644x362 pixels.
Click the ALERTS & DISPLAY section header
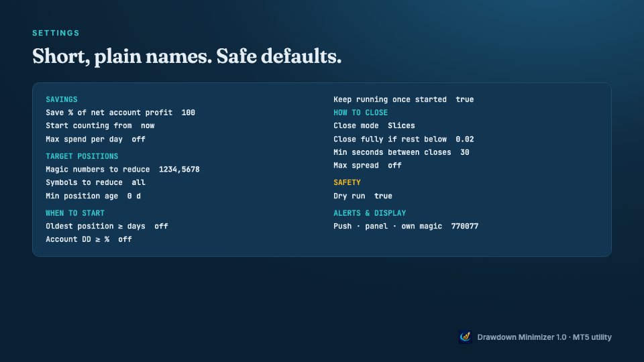pos(370,213)
